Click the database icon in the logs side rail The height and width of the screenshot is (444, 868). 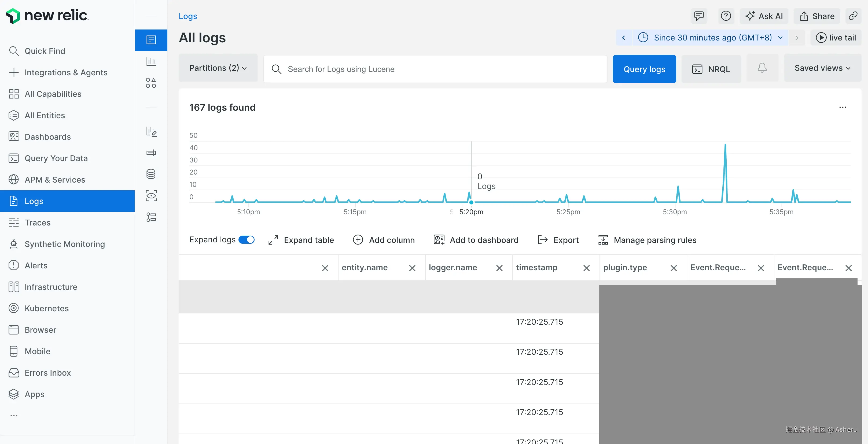coord(151,174)
